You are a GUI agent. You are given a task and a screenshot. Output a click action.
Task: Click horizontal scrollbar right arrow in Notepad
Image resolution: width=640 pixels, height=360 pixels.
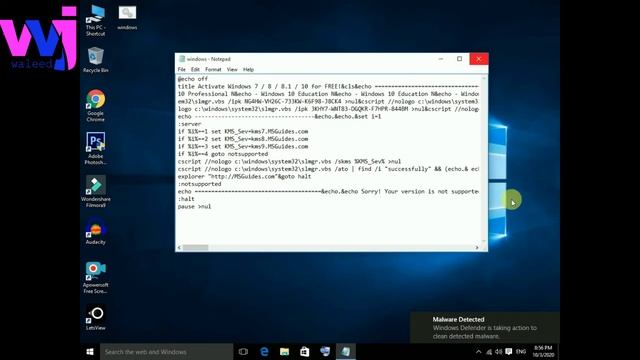477,247
